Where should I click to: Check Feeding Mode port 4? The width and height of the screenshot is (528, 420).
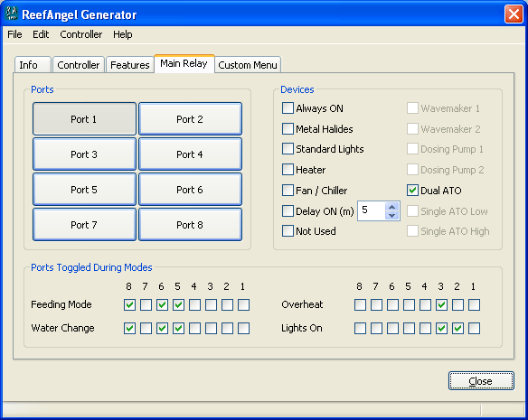point(194,305)
